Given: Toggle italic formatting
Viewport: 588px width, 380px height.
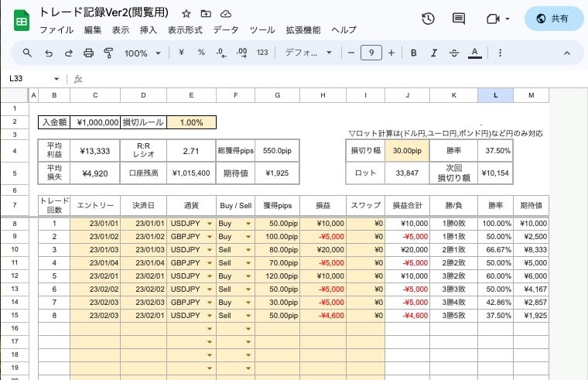Looking at the screenshot, I should point(434,53).
